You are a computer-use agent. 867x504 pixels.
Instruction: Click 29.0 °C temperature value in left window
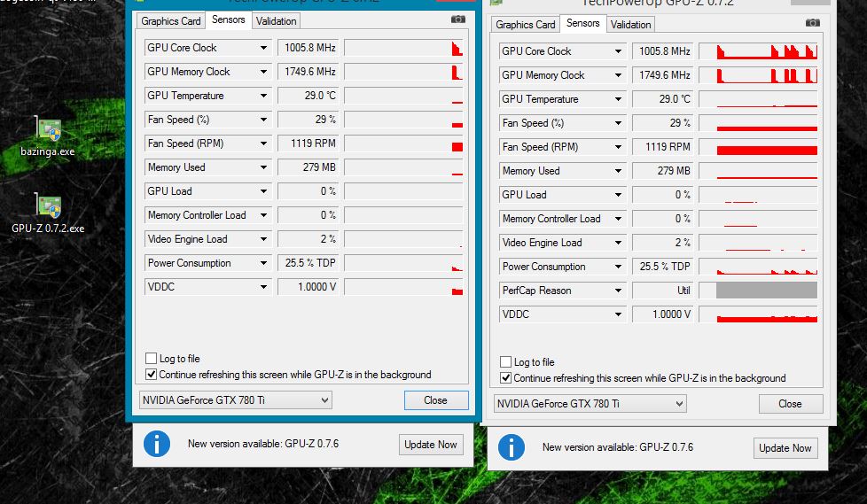pyautogui.click(x=308, y=96)
